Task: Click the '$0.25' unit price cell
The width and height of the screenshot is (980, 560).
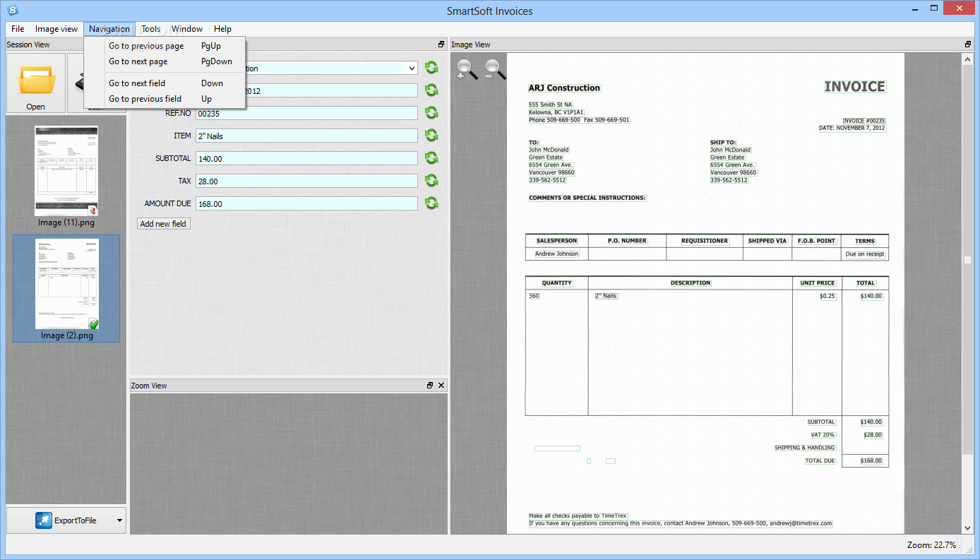Action: point(827,296)
